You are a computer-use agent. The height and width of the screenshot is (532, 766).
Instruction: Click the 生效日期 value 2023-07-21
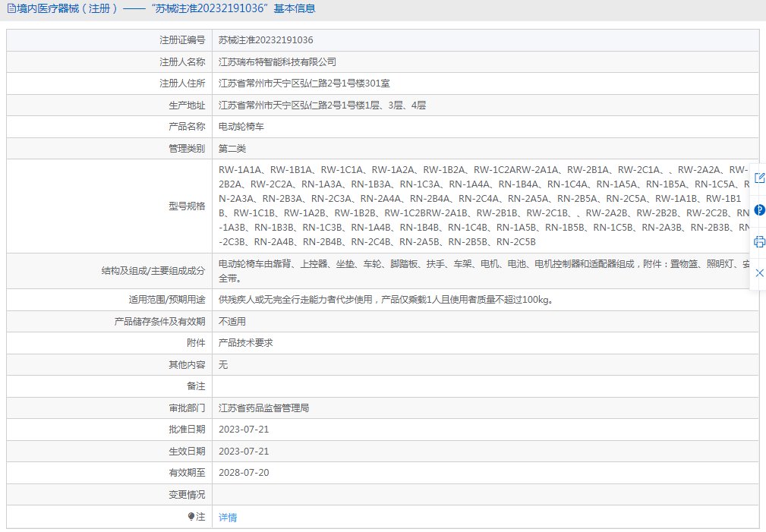pyautogui.click(x=244, y=452)
